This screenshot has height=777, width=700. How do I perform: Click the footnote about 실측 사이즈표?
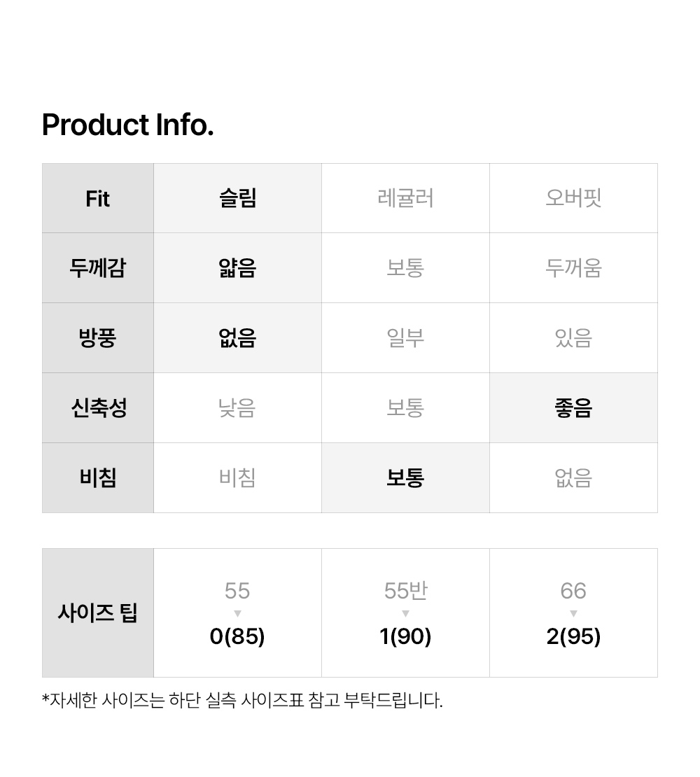click(242, 700)
